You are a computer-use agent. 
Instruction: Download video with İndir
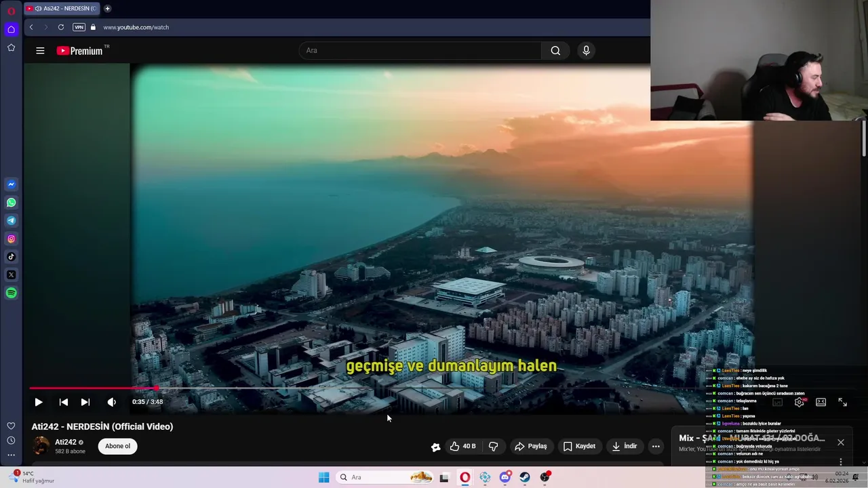[x=625, y=446]
